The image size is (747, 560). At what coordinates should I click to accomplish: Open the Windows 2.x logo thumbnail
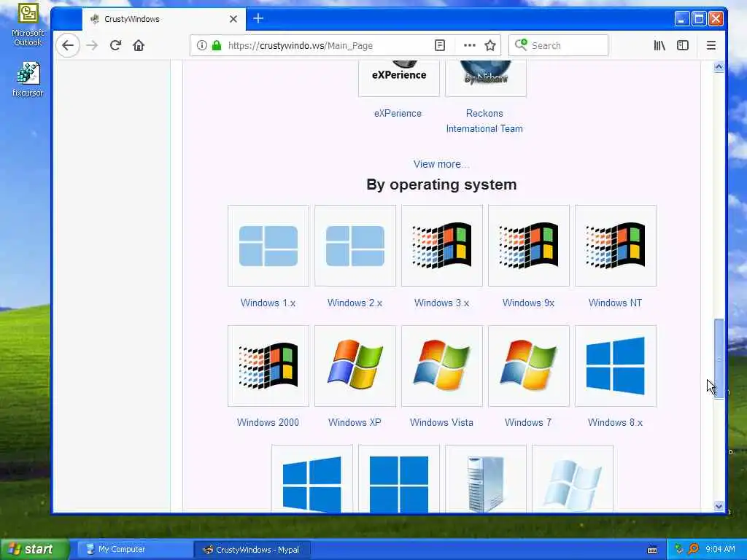pos(355,246)
